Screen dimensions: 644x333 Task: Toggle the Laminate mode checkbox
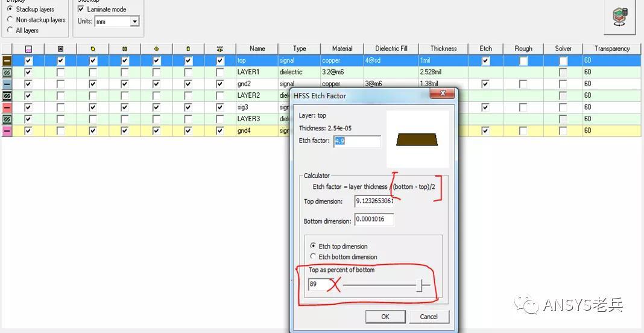pyautogui.click(x=81, y=8)
